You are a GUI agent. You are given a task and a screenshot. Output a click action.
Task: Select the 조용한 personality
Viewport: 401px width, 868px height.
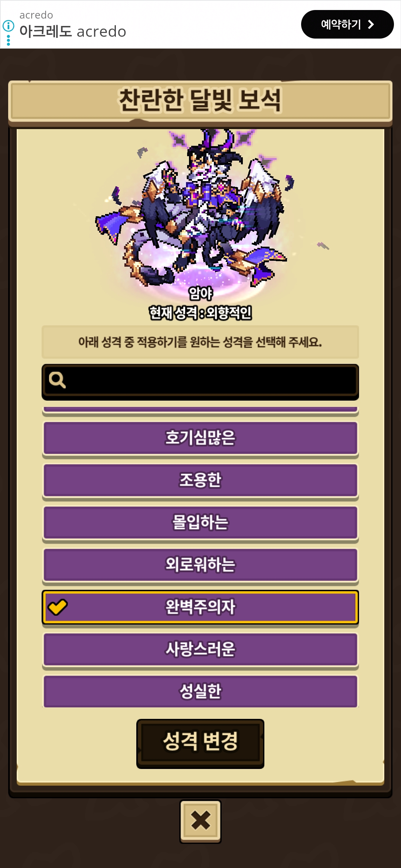point(200,480)
